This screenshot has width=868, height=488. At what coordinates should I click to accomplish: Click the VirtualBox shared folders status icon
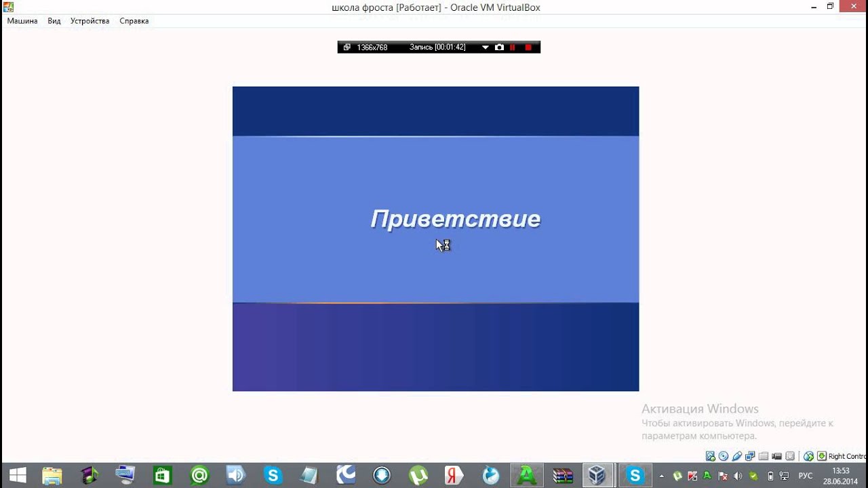click(x=764, y=456)
